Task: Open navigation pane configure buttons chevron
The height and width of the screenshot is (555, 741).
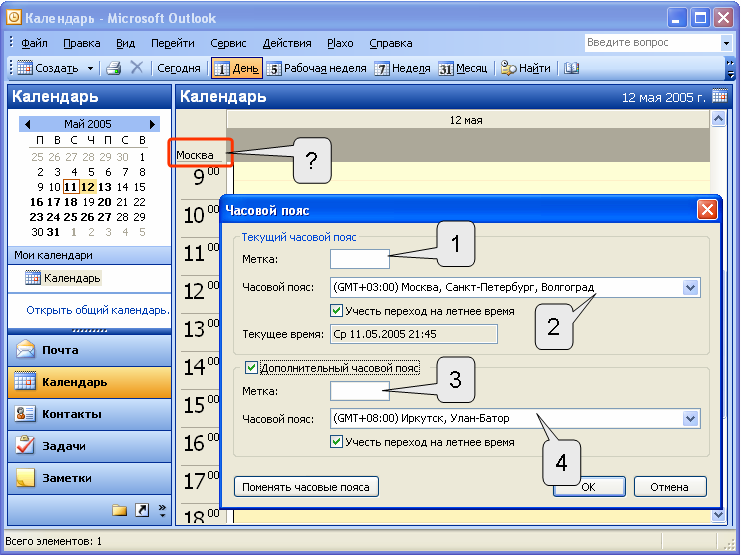Action: tap(162, 511)
